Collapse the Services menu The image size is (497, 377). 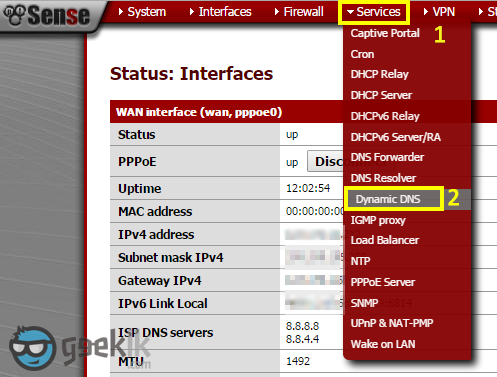pyautogui.click(x=374, y=12)
